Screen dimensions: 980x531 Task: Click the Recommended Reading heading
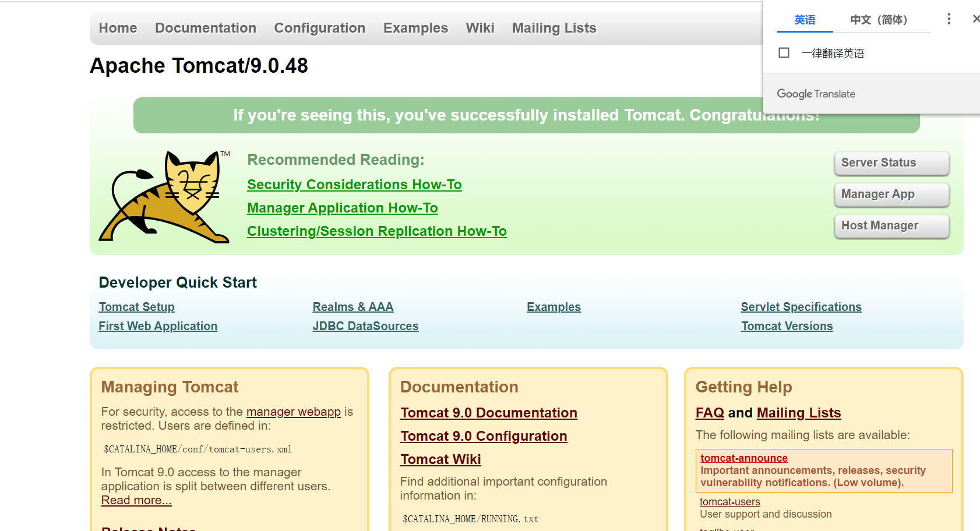(336, 160)
